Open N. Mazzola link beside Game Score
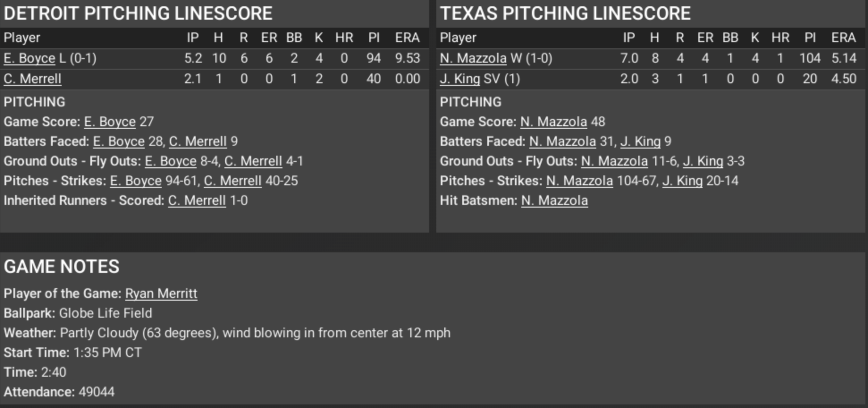 click(x=553, y=122)
